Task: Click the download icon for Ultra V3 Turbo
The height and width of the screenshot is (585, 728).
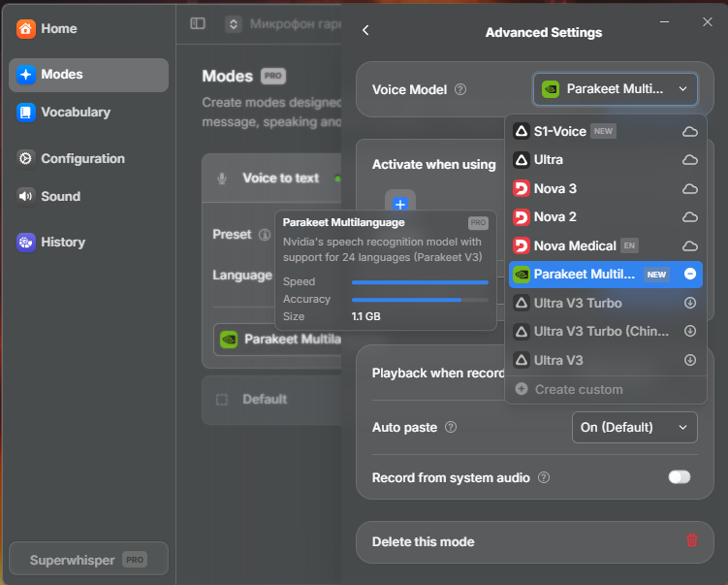Action: (x=690, y=303)
